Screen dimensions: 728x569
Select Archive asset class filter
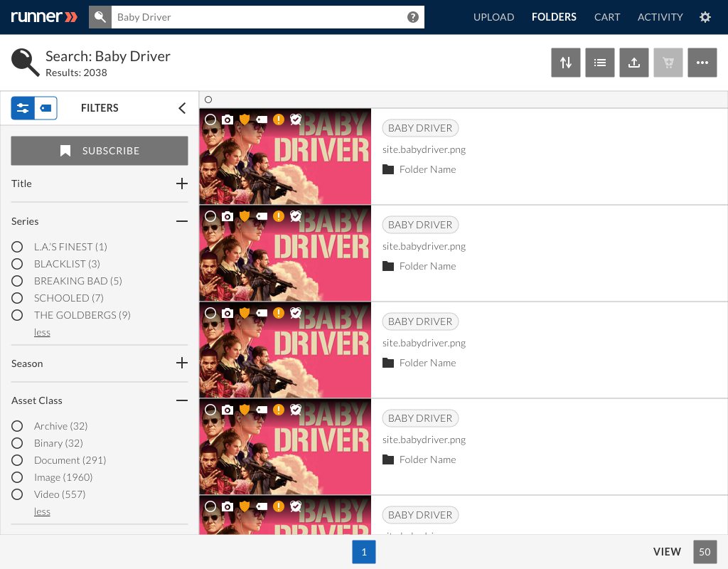click(17, 426)
